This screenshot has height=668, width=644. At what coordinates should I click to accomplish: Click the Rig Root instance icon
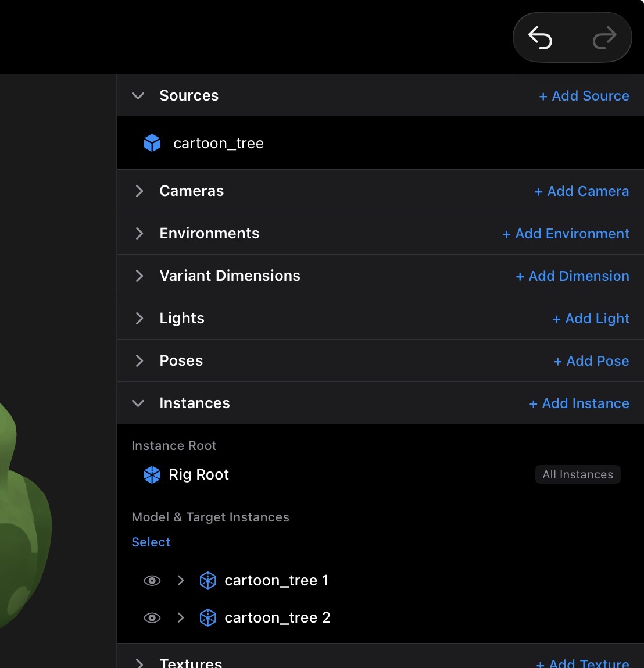(152, 474)
